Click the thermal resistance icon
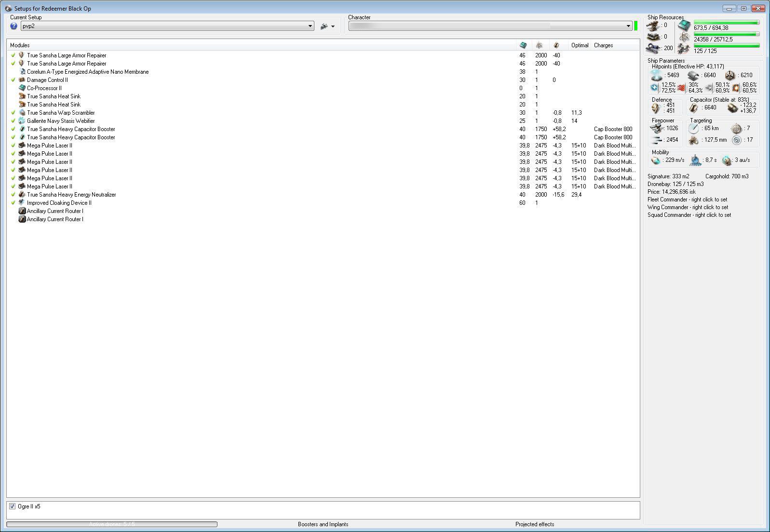 tap(681, 88)
